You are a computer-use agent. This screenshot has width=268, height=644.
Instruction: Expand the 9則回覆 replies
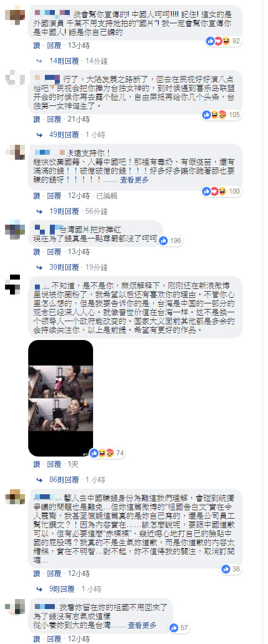point(62,589)
